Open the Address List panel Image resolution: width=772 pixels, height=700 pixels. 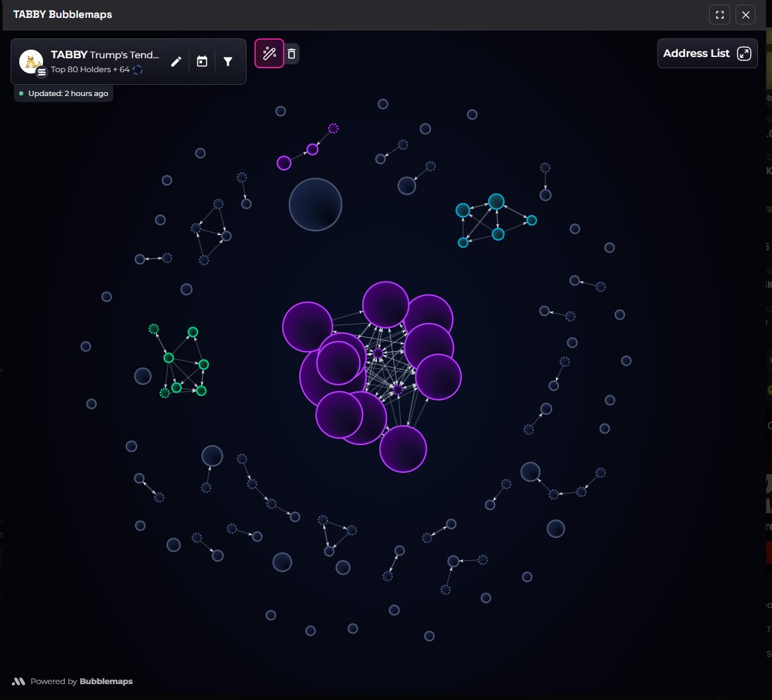point(707,53)
